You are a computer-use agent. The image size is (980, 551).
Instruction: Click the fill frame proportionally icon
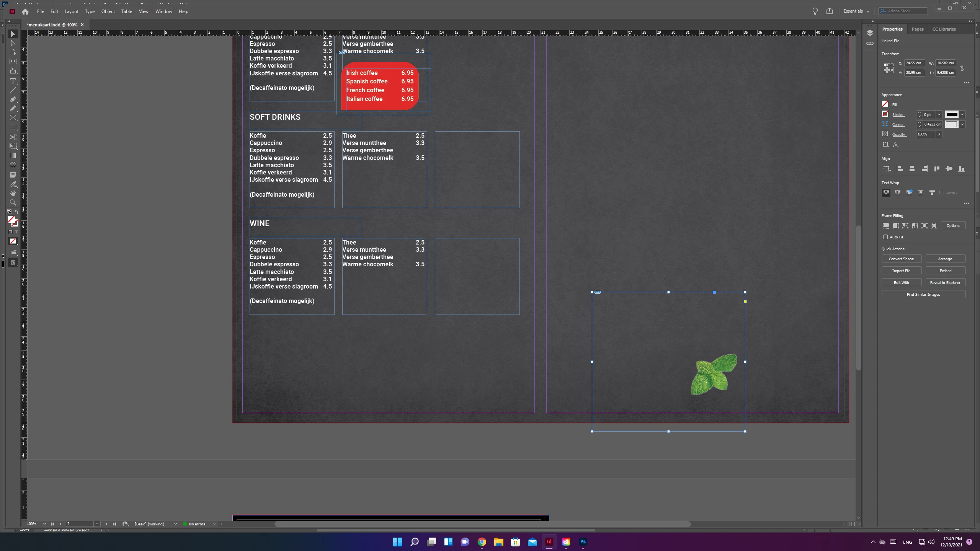(x=886, y=226)
